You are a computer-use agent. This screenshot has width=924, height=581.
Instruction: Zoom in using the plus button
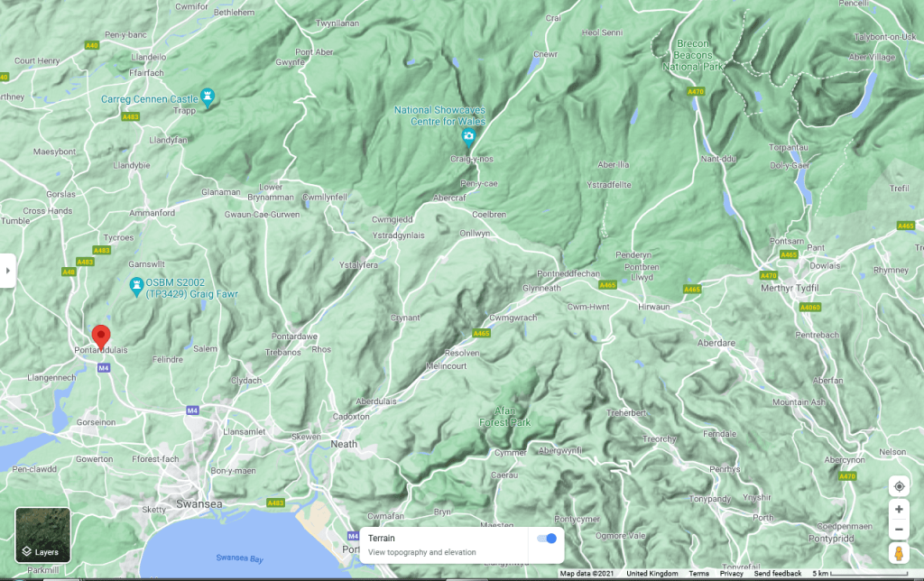(899, 509)
